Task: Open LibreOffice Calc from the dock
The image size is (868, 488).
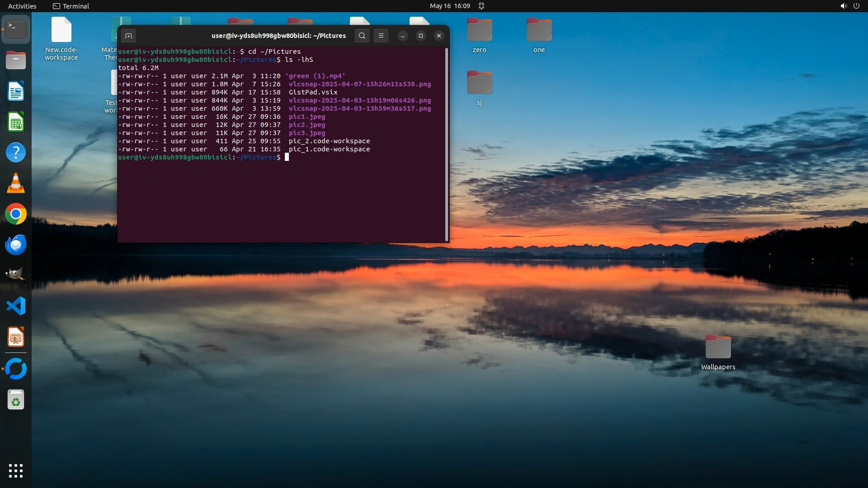Action: pos(16,122)
